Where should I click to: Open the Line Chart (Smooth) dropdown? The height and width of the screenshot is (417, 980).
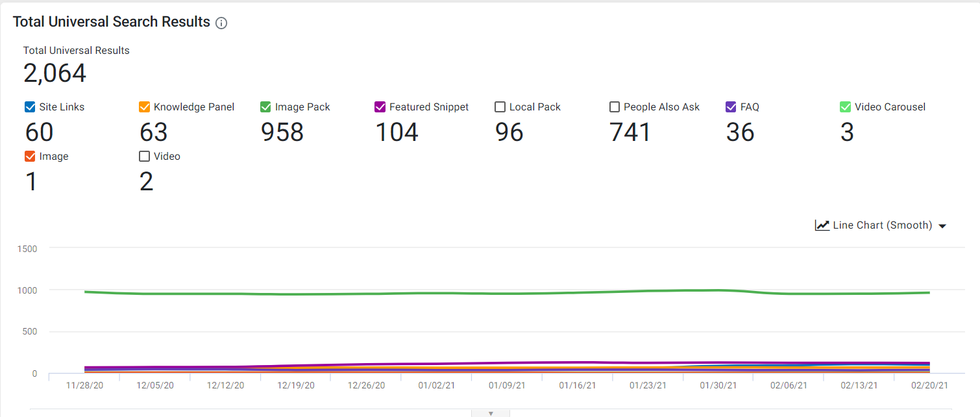pos(881,225)
